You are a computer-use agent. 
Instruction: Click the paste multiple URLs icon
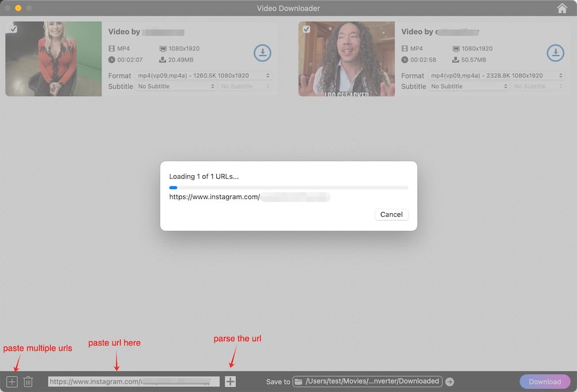[12, 382]
